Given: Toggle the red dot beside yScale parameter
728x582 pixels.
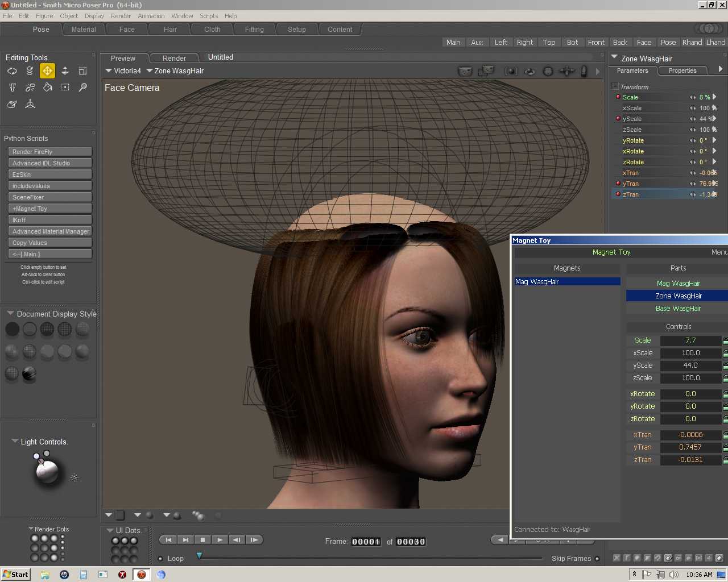Looking at the screenshot, I should point(618,119).
